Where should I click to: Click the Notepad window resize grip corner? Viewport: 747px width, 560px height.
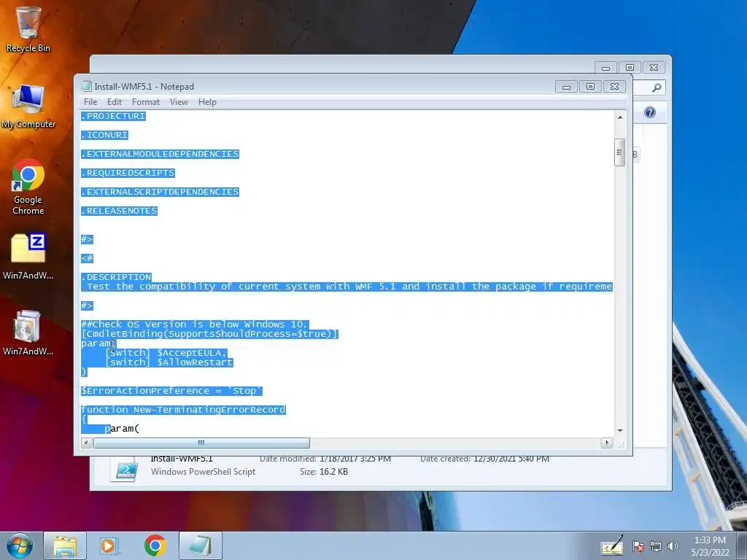621,445
